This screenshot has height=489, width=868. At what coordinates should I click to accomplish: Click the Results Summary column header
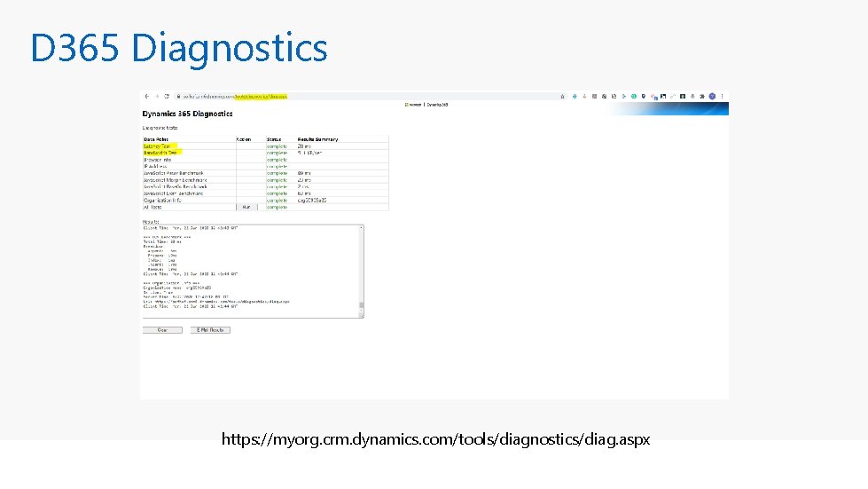(x=317, y=139)
